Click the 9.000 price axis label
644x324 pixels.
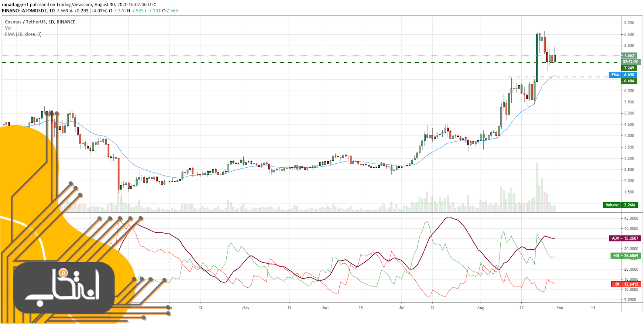point(629,23)
